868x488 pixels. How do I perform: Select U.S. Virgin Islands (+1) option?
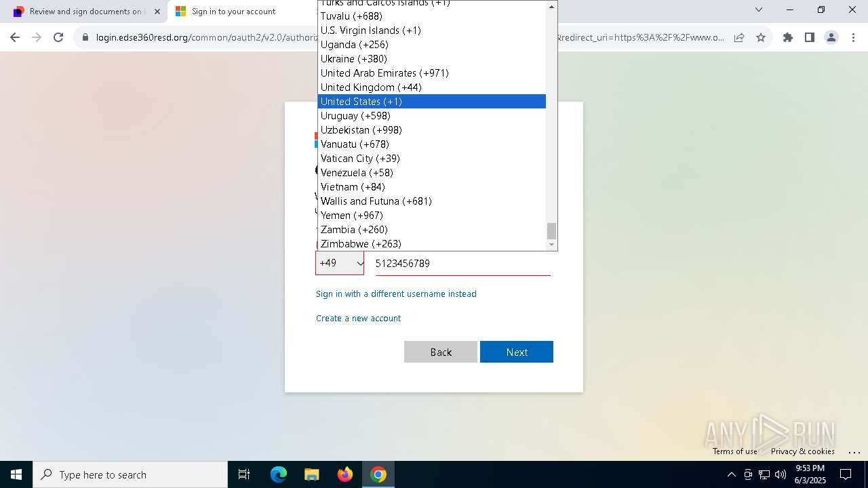[x=432, y=30]
